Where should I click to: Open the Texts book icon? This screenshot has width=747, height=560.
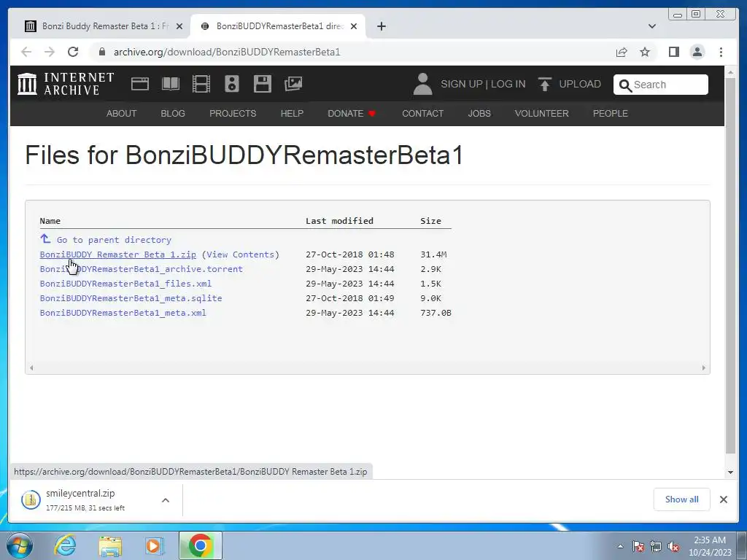[x=171, y=84]
